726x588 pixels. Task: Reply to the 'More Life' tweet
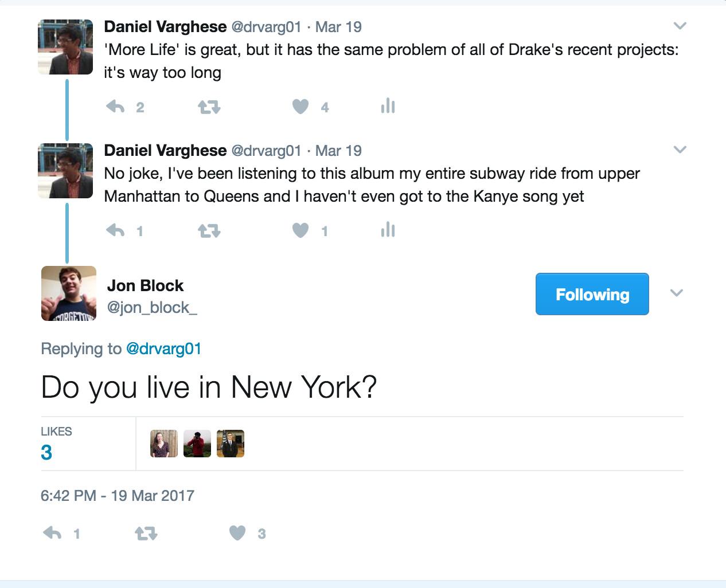(115, 107)
